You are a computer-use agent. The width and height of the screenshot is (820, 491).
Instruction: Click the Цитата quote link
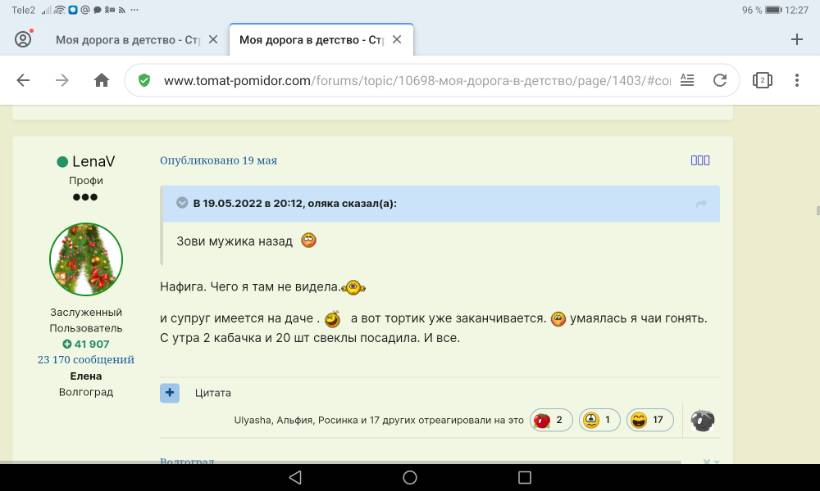pos(213,393)
